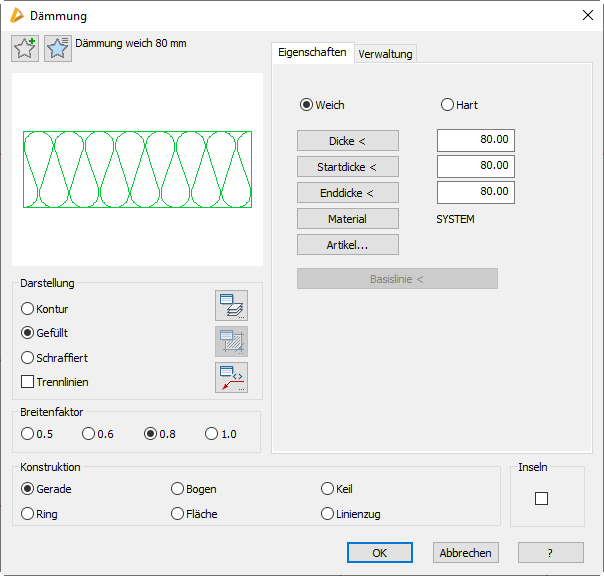This screenshot has width=604, height=576.
Task: Choose Bogen construction type
Action: tap(178, 490)
